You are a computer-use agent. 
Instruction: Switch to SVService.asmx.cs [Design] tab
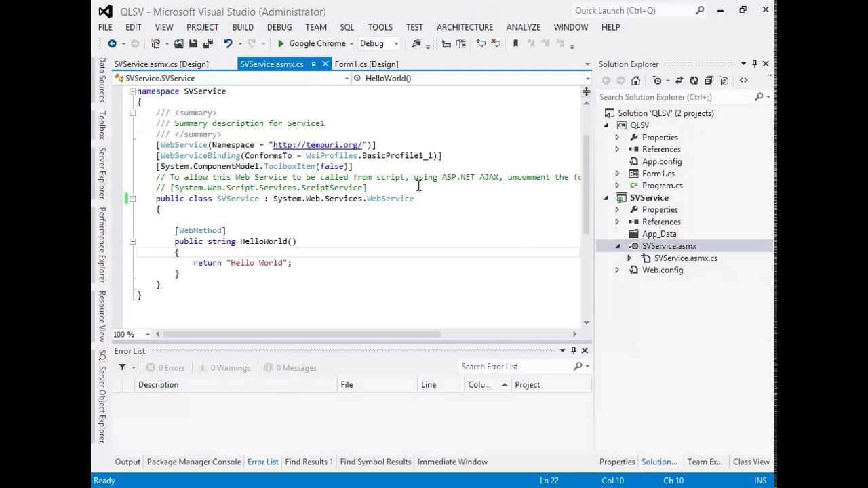(x=161, y=64)
